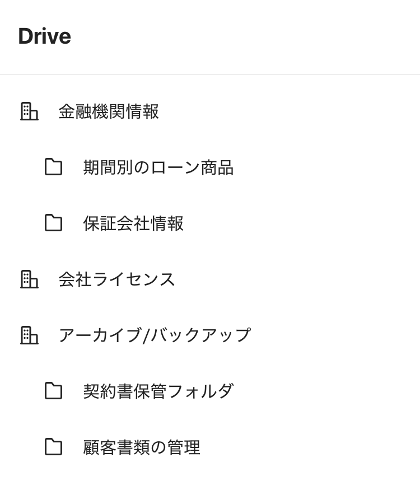Click the folder icon next to 期間別のローン商品

[x=53, y=167]
